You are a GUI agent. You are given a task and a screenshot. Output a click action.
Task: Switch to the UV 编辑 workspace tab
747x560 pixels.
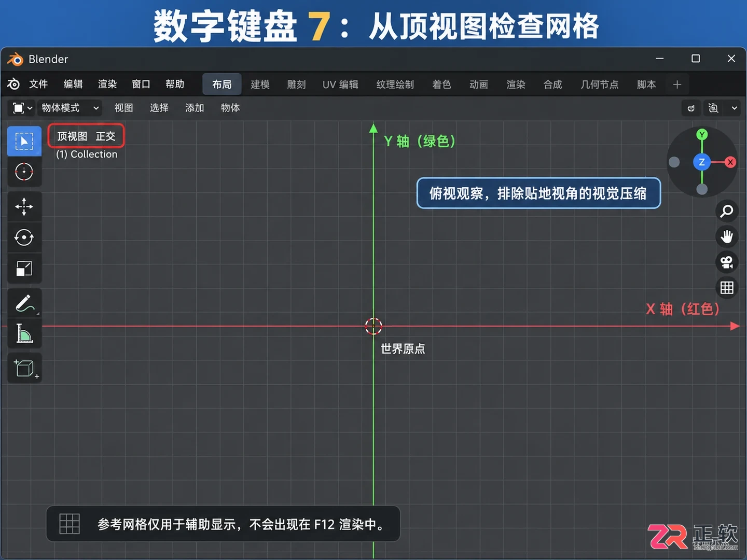[340, 85]
